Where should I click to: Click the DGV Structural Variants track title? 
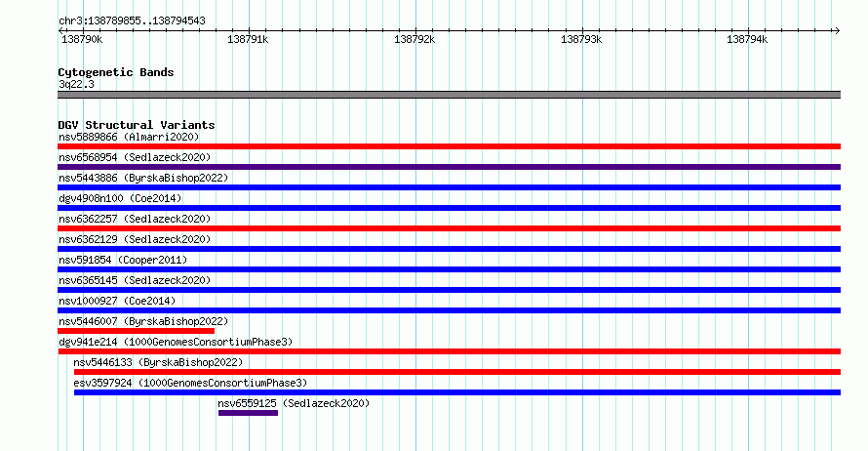click(137, 125)
